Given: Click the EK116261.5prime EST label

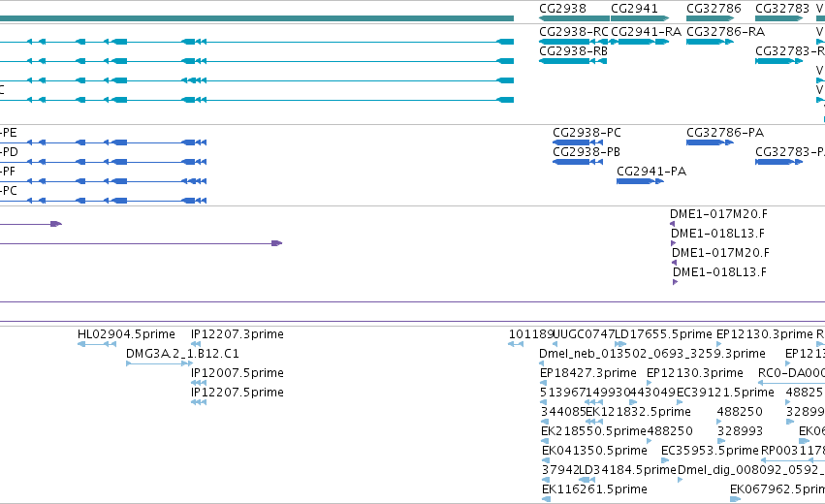Looking at the screenshot, I should pos(594,489).
